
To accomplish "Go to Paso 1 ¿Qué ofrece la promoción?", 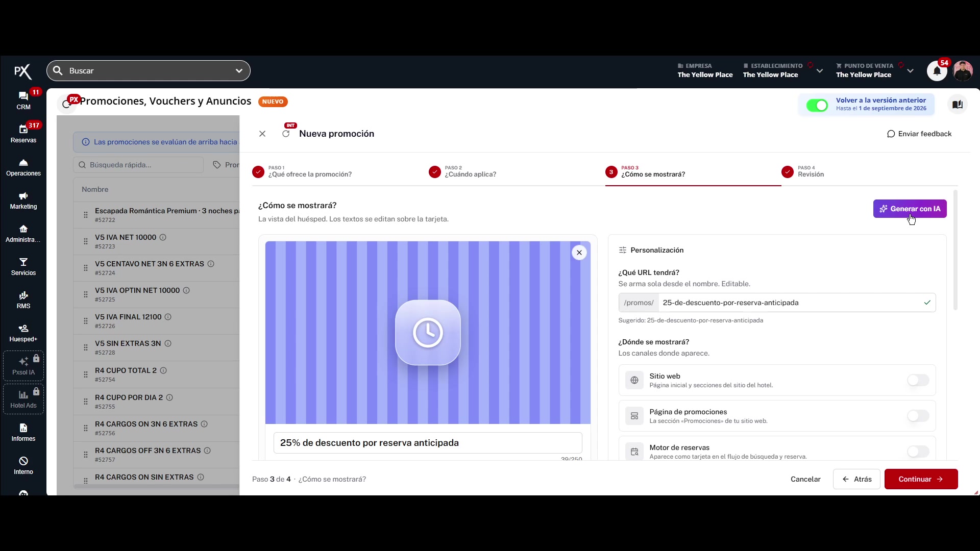I will click(x=303, y=171).
